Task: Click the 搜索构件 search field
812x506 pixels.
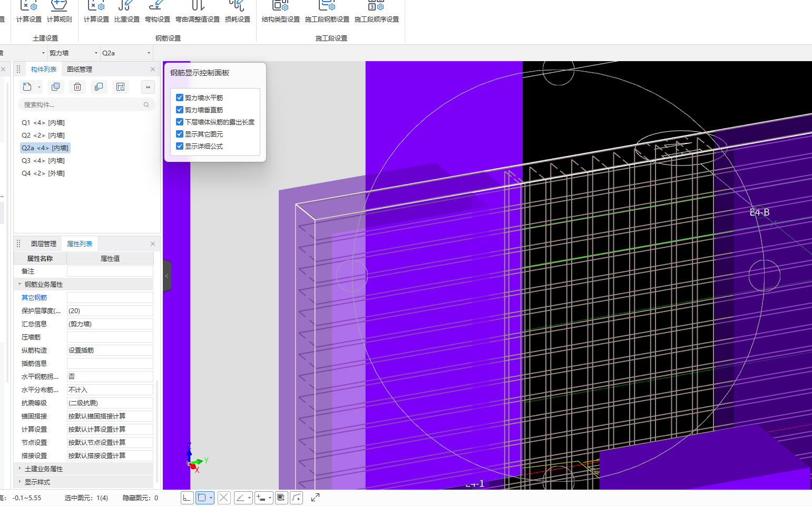Action: tap(86, 104)
